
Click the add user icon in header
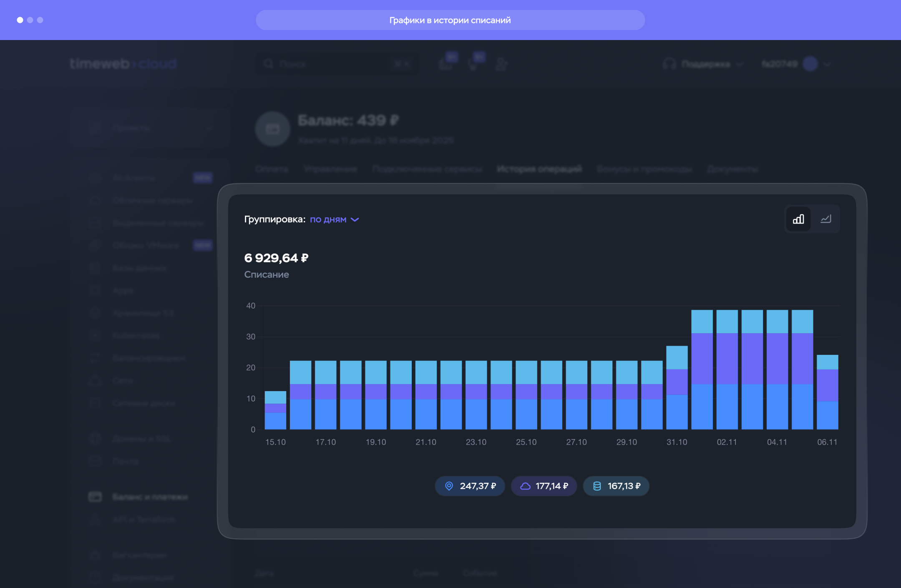501,64
